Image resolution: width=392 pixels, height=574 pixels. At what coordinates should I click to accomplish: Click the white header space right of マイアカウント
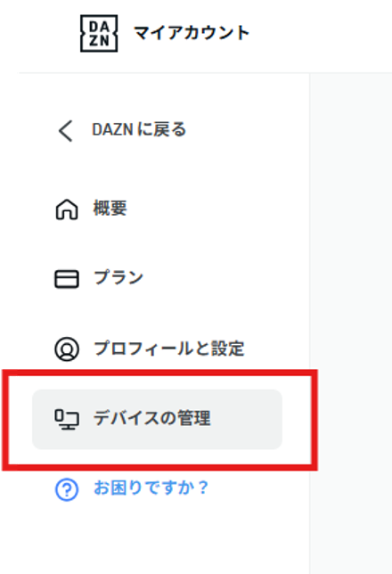(323, 35)
